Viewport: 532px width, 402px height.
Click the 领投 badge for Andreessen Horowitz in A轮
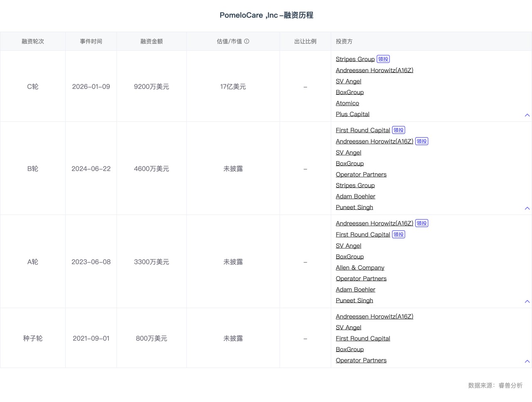422,223
